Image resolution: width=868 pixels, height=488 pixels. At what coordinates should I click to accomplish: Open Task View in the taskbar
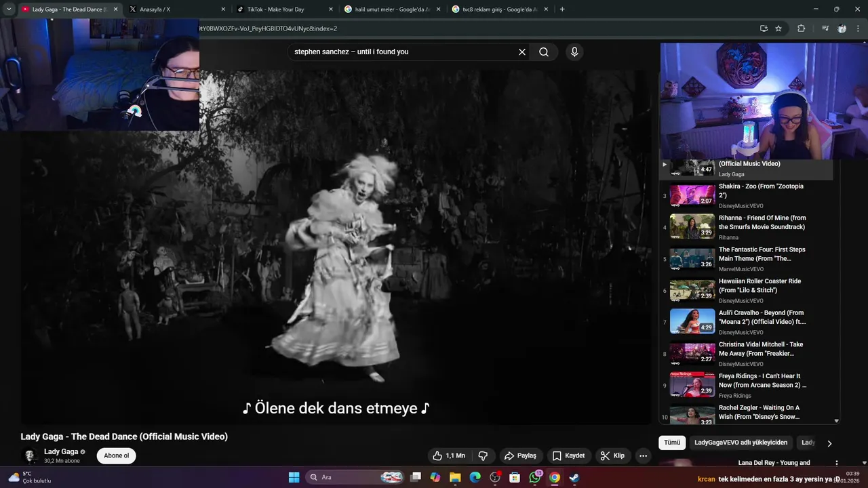click(416, 477)
